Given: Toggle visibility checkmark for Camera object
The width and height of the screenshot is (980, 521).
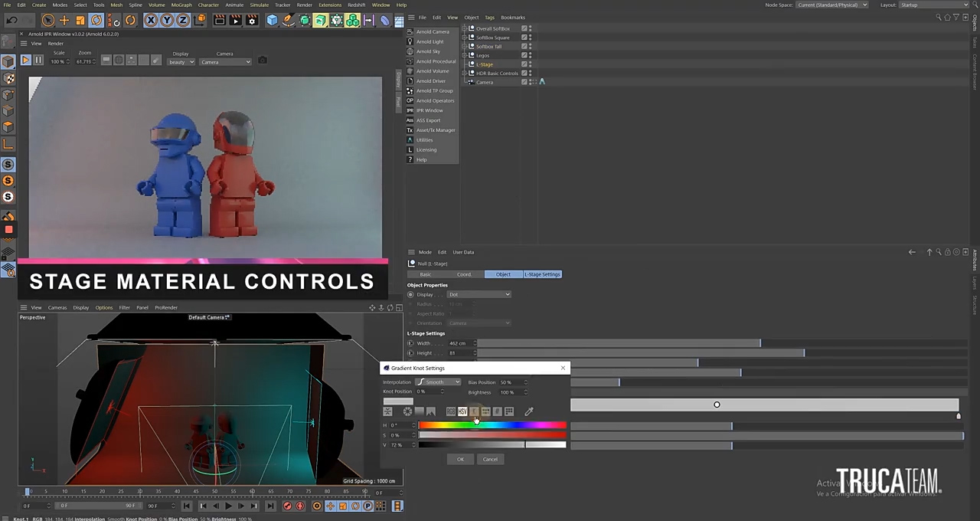Looking at the screenshot, I should pyautogui.click(x=524, y=82).
